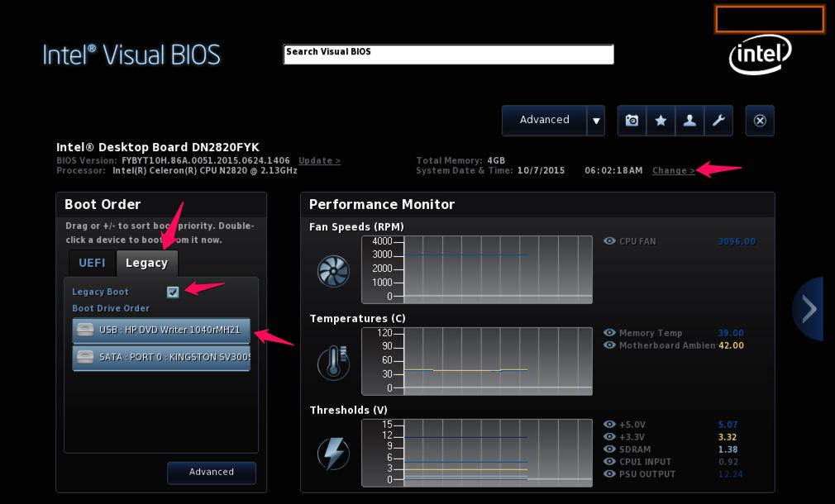Hide SDRAM voltage line
Screen dimensions: 835x504
point(609,449)
